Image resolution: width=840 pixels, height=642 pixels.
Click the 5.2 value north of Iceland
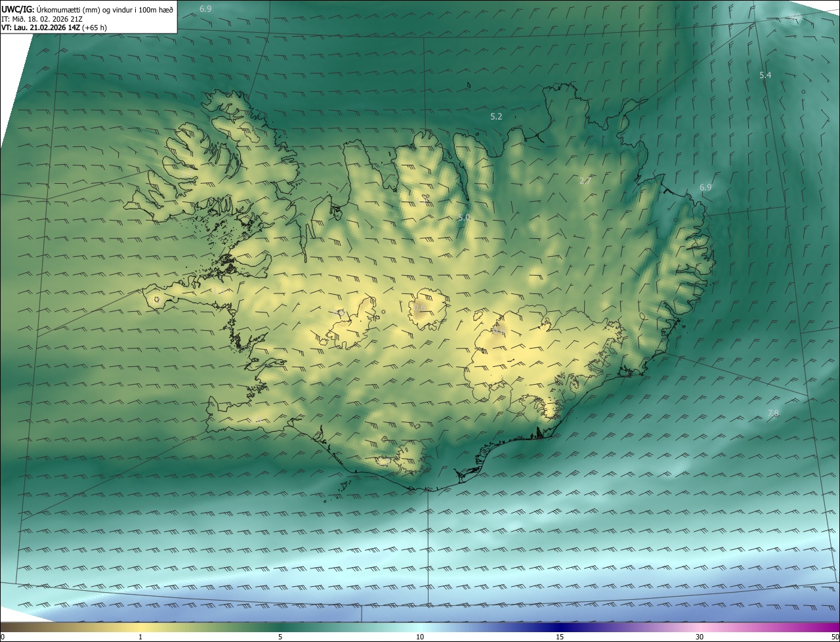[496, 116]
